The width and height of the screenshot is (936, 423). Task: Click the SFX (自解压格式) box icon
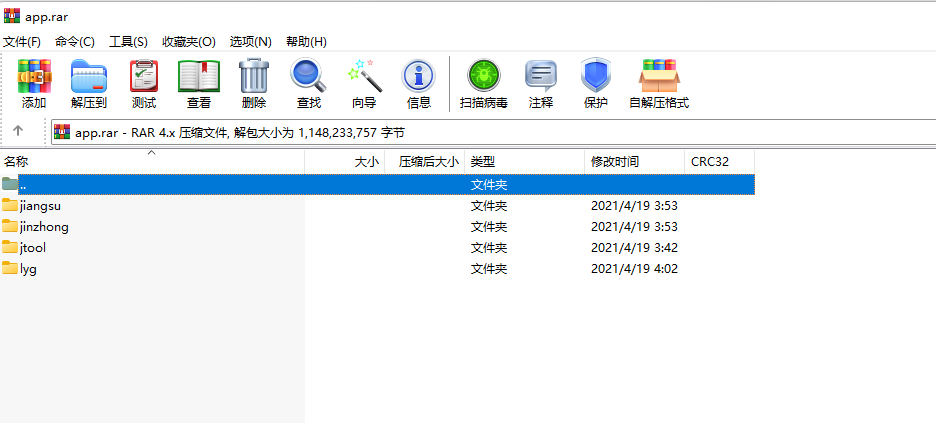tap(659, 82)
